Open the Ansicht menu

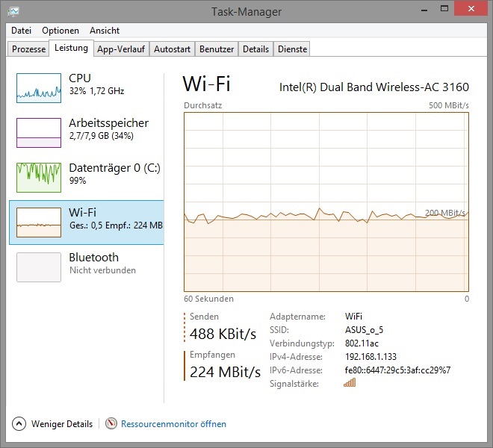[x=105, y=31]
